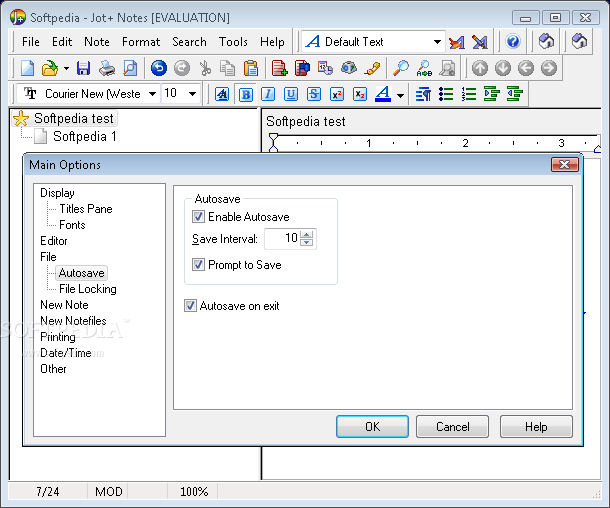Click the Cut scissors icon
This screenshot has height=508, width=610.
click(x=205, y=68)
